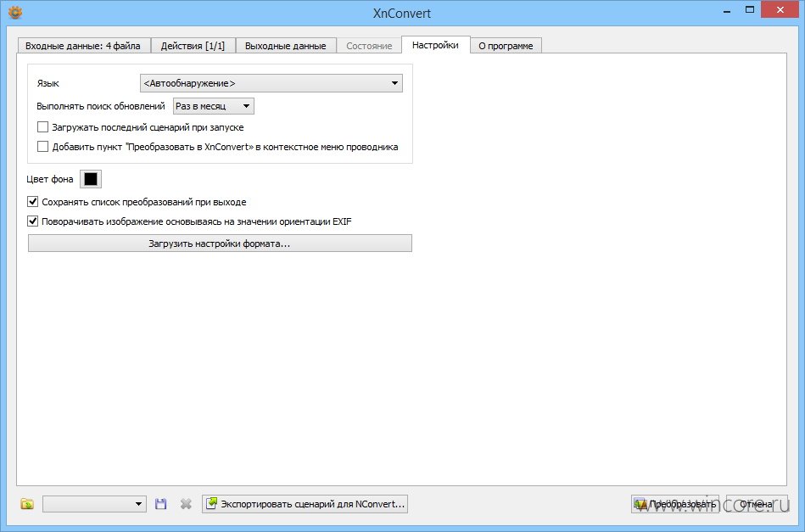The width and height of the screenshot is (805, 532).
Task: Select the "Настройки" tab
Action: (435, 45)
